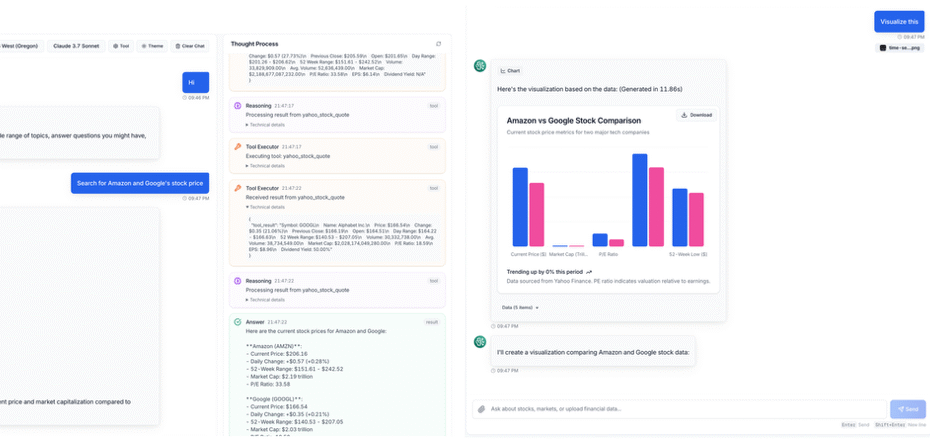This screenshot has height=446, width=930.
Task: Click the "P/E Ratio: 33.58" line
Action: click(272, 384)
